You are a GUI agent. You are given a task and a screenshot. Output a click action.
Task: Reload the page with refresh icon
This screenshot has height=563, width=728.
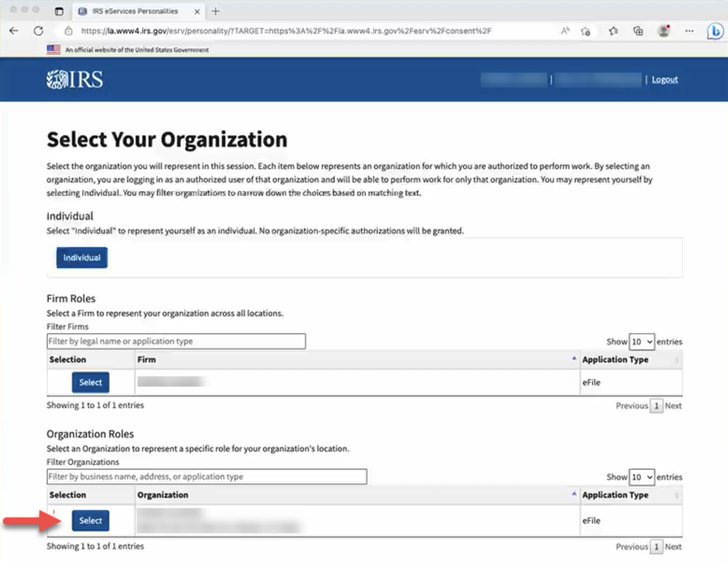(38, 31)
